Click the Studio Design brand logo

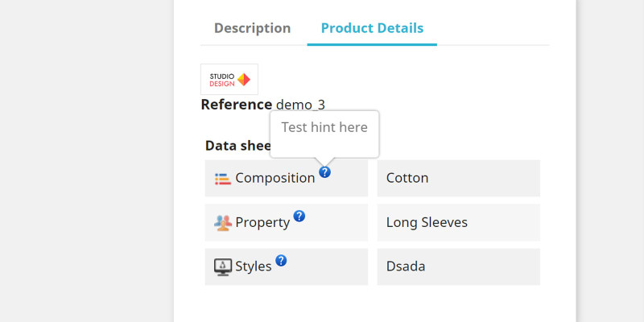tap(229, 79)
